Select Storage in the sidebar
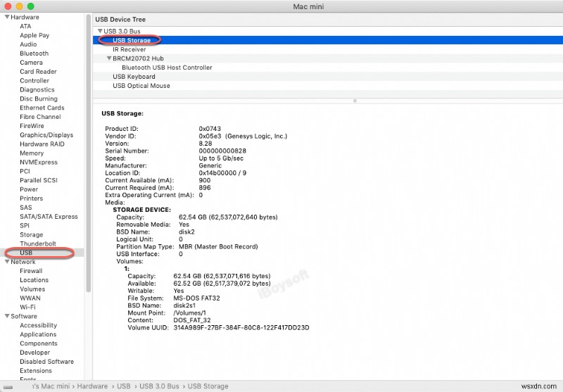This screenshot has width=563, height=392. tap(32, 234)
